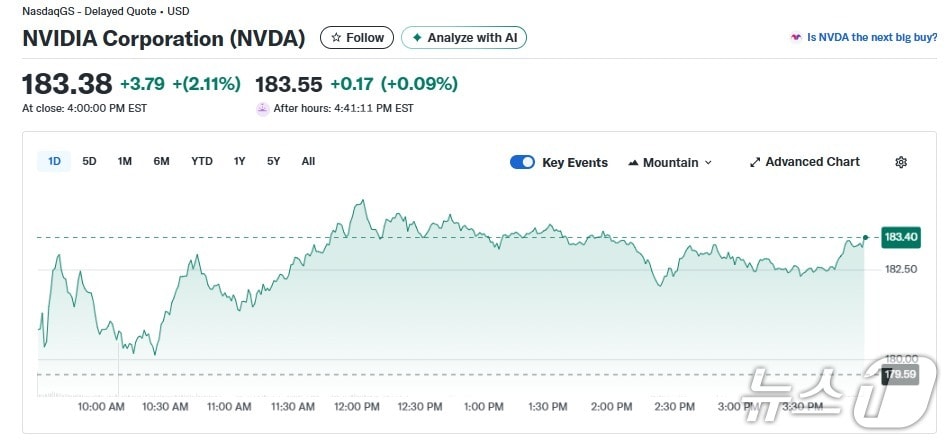
Task: View the 5Y chart range
Action: point(274,161)
